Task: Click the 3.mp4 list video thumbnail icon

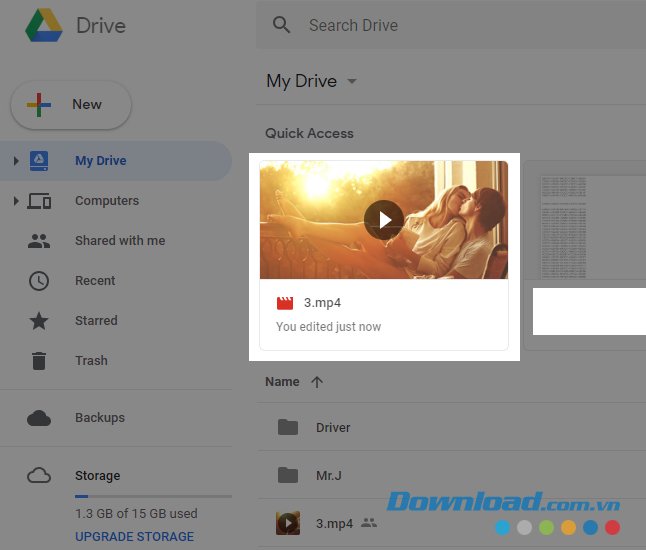Action: [288, 523]
